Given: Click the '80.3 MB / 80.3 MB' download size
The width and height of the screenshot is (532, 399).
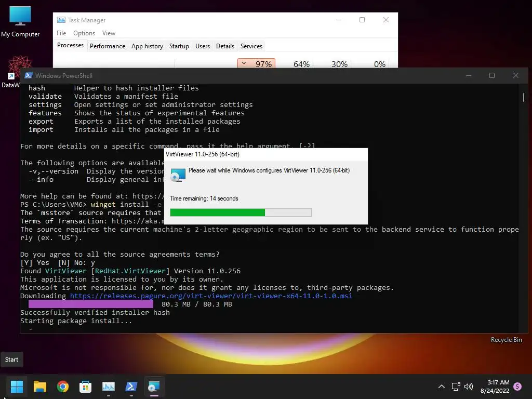Looking at the screenshot, I should click(x=197, y=304).
